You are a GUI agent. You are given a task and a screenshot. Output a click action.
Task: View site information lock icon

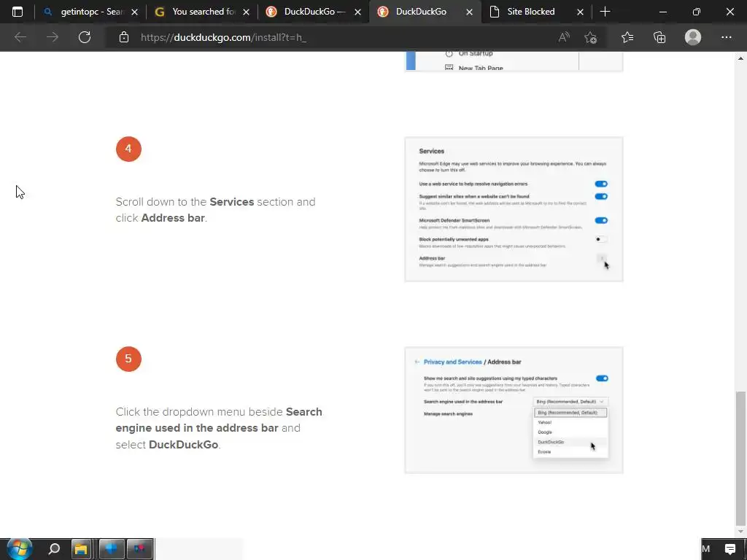pos(124,37)
